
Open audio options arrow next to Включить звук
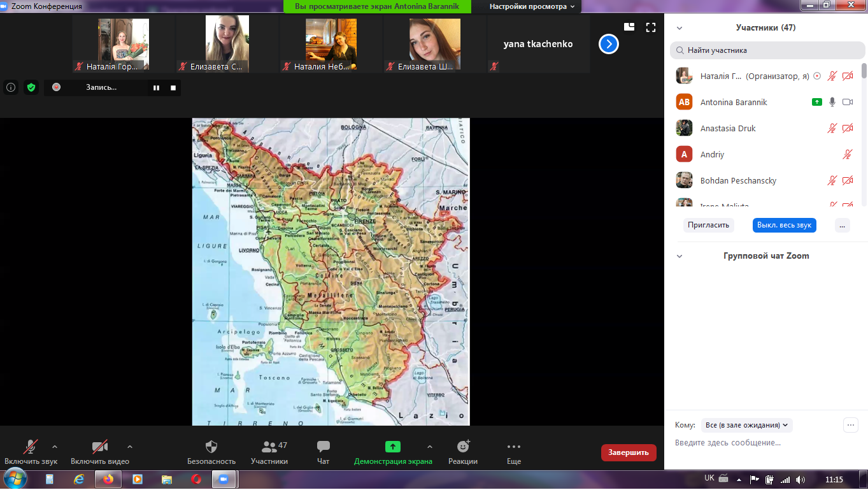54,447
